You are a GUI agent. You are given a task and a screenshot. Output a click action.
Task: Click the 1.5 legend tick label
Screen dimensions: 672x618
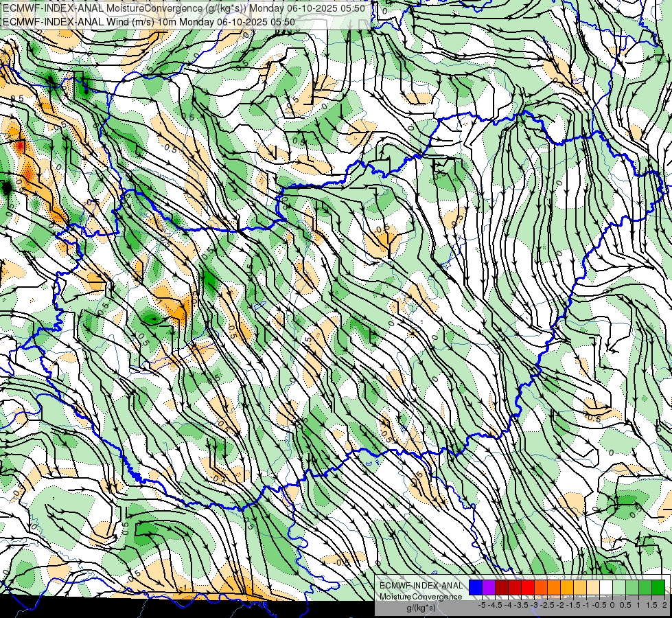tap(651, 605)
